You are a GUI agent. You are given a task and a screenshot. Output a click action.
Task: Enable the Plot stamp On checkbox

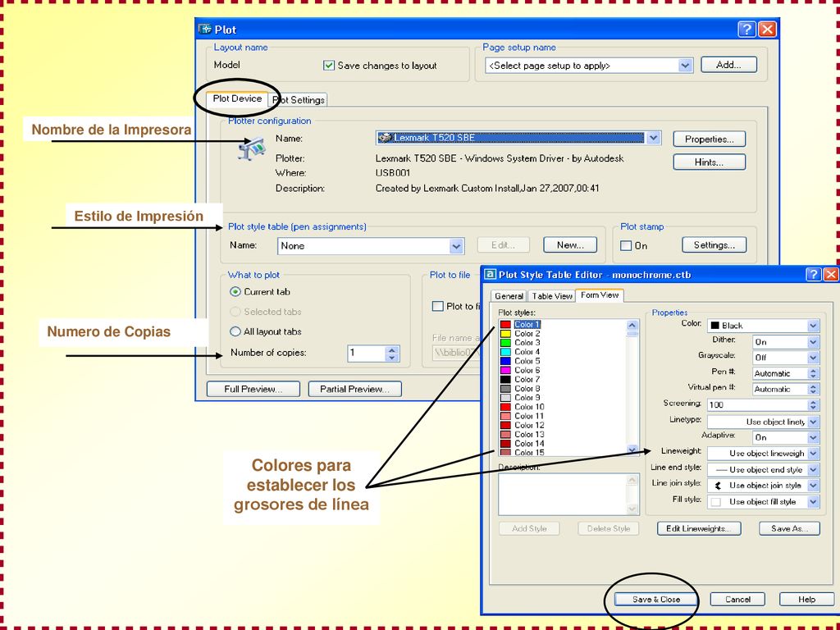[x=626, y=245]
